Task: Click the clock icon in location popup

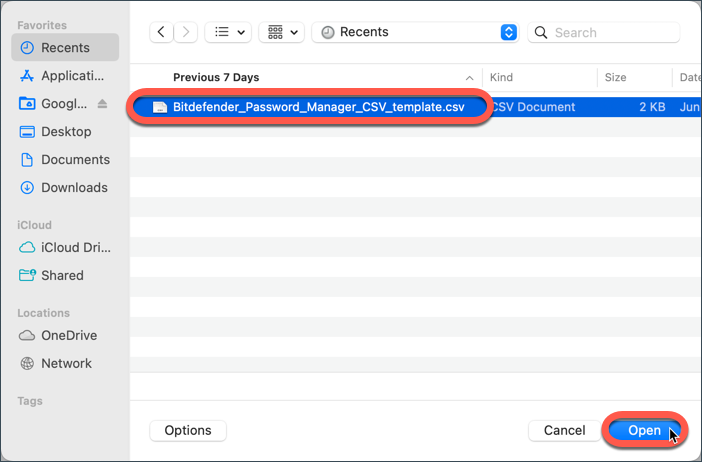Action: (328, 32)
